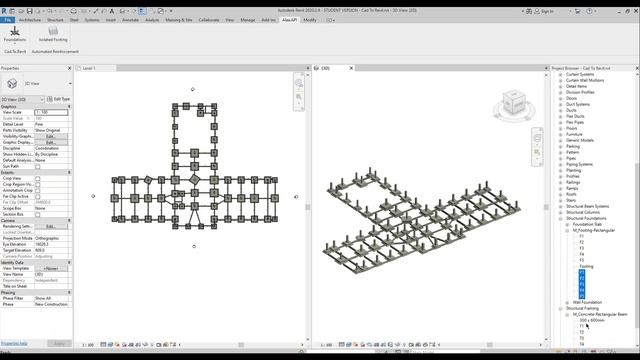Image resolution: width=640 pixels, height=360 pixels.
Task: Select M_Concrete-Rectangular Beam family
Action: [600, 314]
